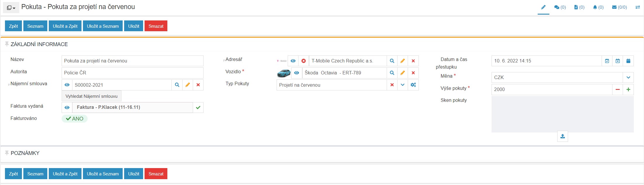The width and height of the screenshot is (644, 185).
Task: Open the notifications bell icon
Action: point(598,7)
